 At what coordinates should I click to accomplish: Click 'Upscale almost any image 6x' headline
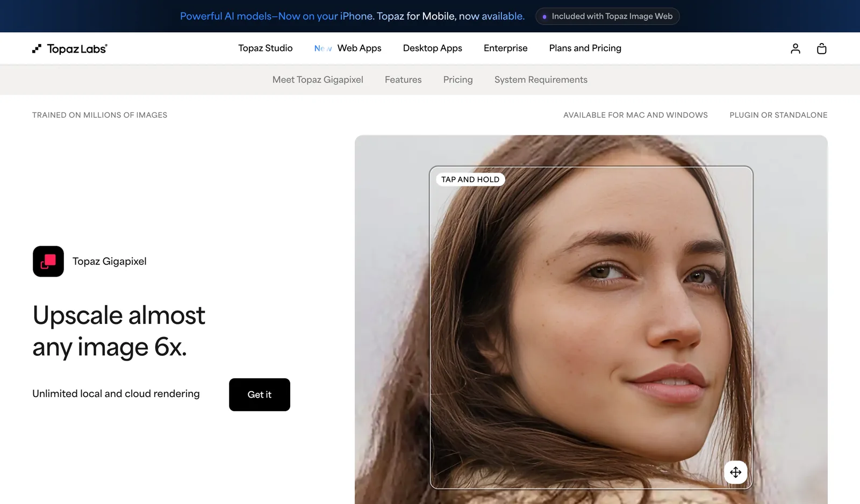[x=119, y=331]
